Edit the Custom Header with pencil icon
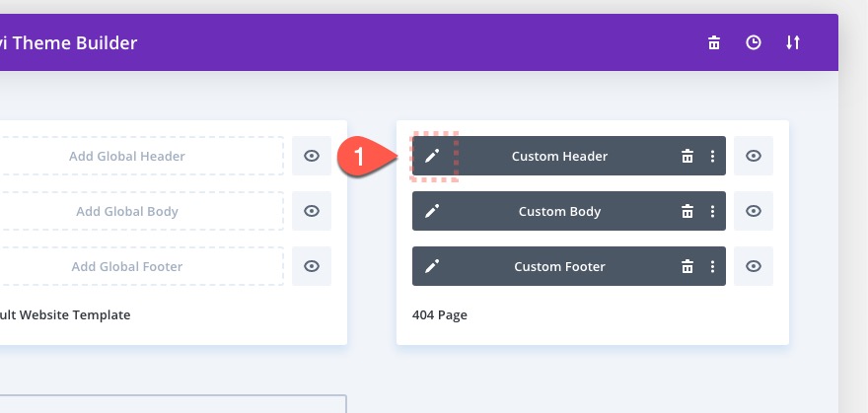The height and width of the screenshot is (413, 868). click(432, 156)
